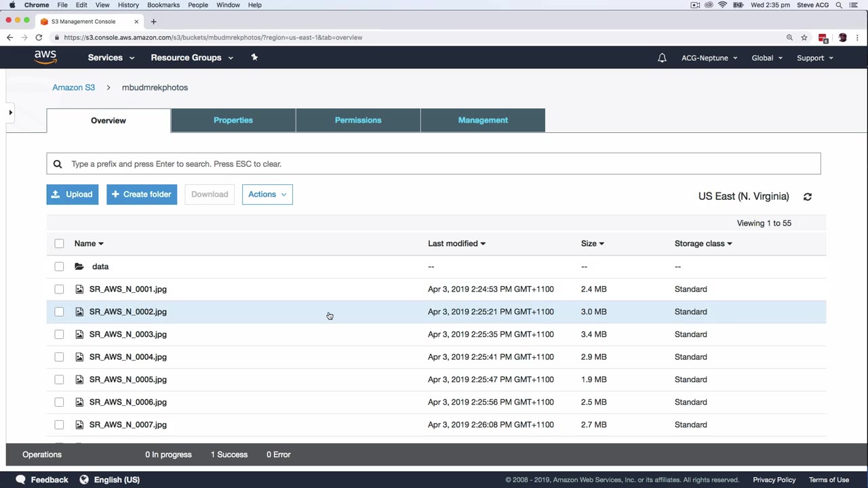
Task: Open Spotlight search in macOS menu bar
Action: (839, 5)
